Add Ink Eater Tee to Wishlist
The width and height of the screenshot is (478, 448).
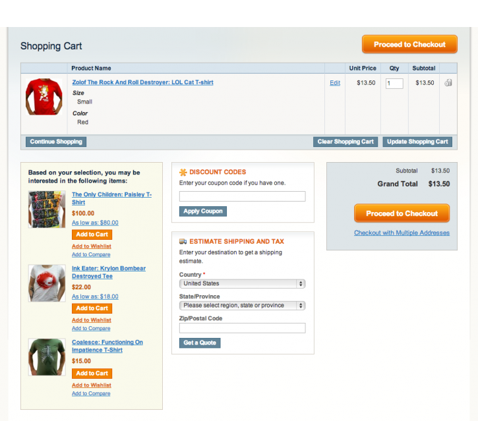pyautogui.click(x=92, y=320)
